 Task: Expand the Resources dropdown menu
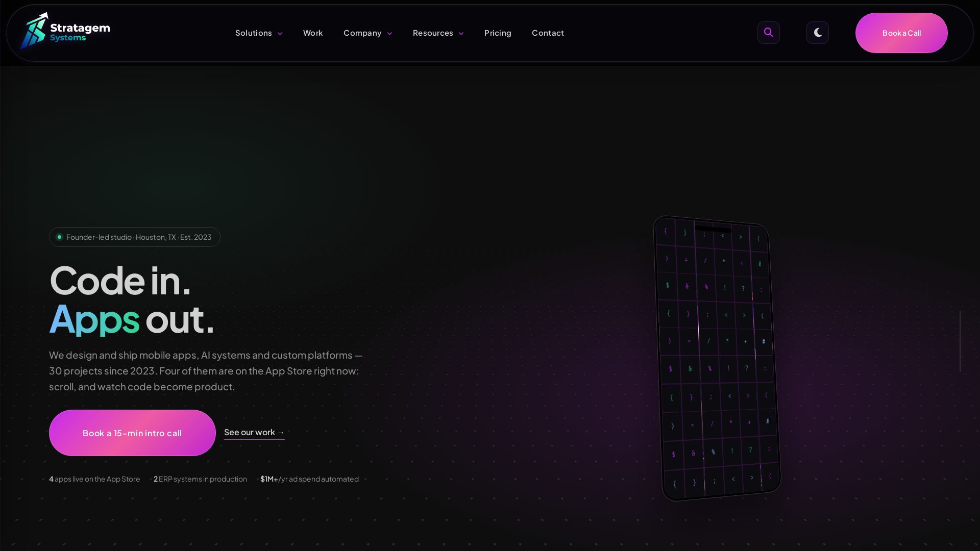click(x=438, y=33)
